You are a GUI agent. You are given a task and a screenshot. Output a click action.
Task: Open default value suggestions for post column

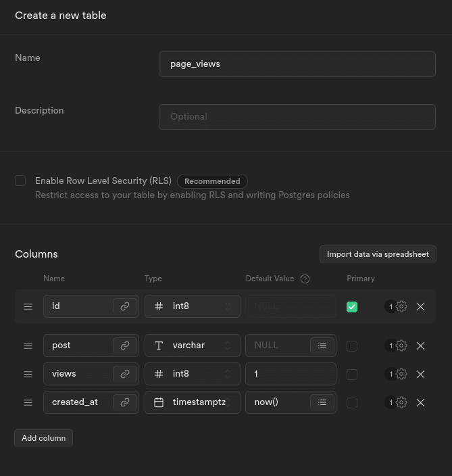322,346
